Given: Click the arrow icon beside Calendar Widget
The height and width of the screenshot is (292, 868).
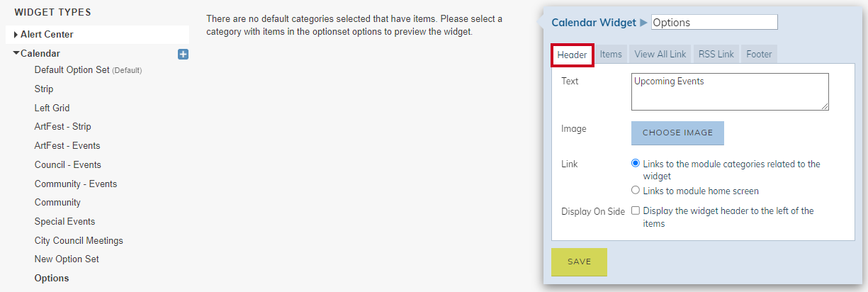Looking at the screenshot, I should click(x=643, y=23).
